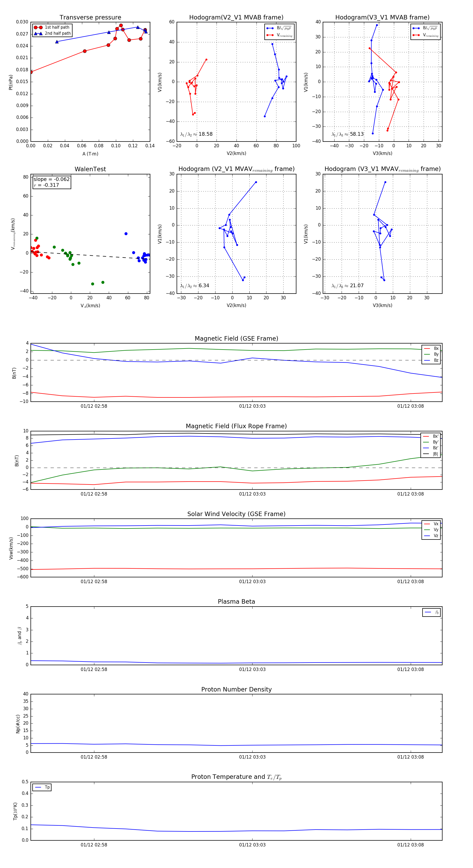
Task: Click the "WalenTest" plot title
Action: [90, 169]
